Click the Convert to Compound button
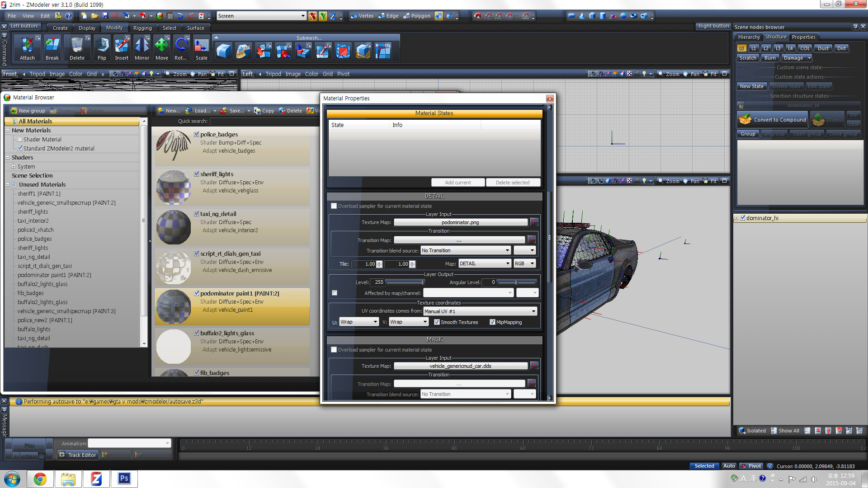 tap(773, 120)
